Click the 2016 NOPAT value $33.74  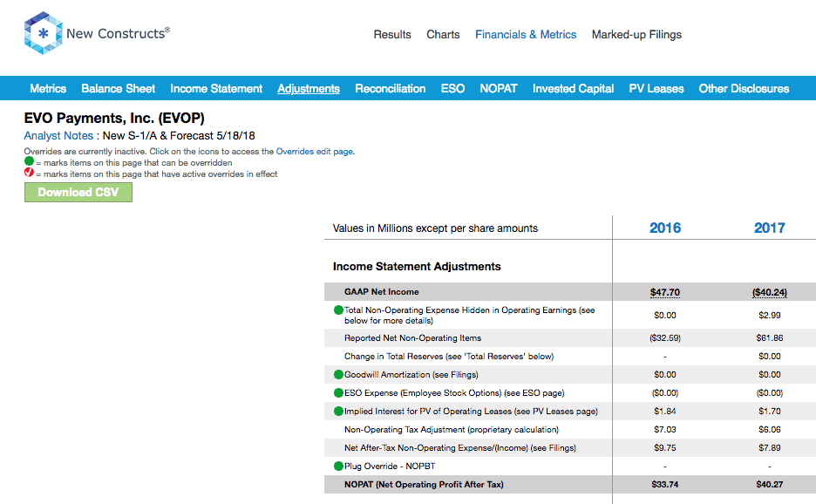[x=665, y=484]
